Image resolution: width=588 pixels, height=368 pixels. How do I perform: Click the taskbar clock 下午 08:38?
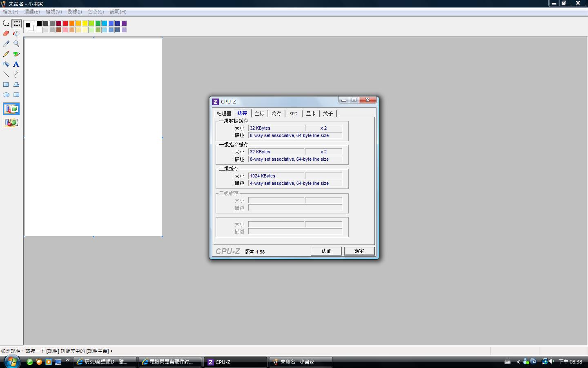570,362
